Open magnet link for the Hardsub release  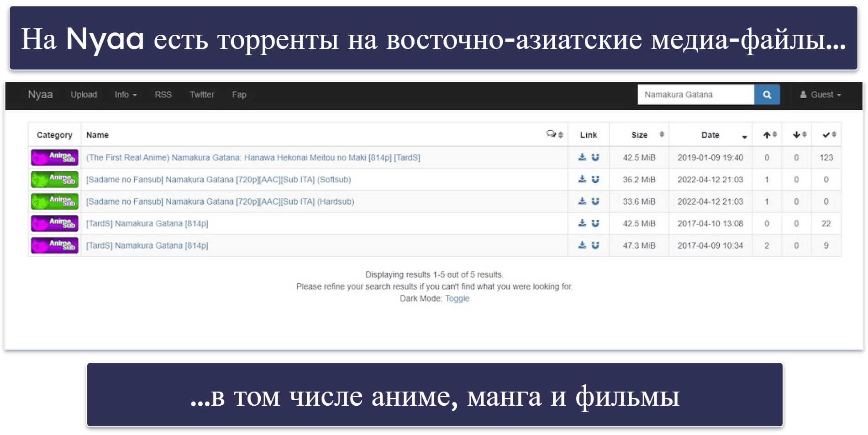click(595, 202)
